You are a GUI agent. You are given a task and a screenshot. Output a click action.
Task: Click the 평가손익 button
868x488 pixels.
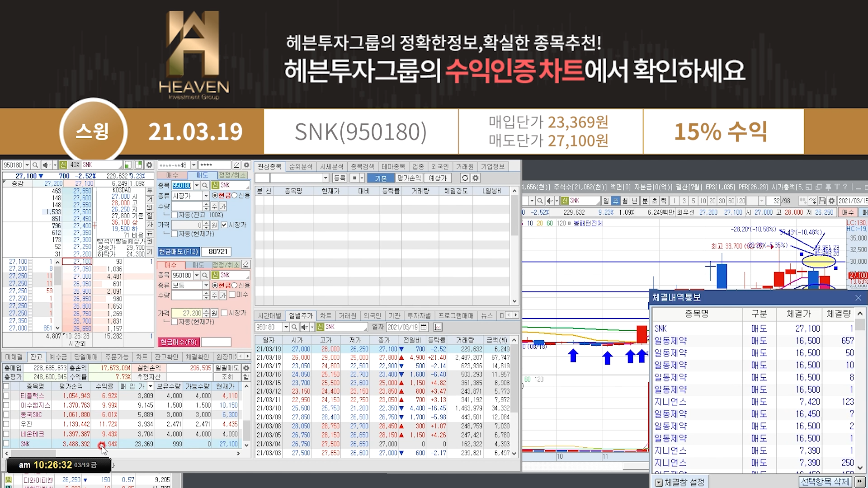(409, 178)
